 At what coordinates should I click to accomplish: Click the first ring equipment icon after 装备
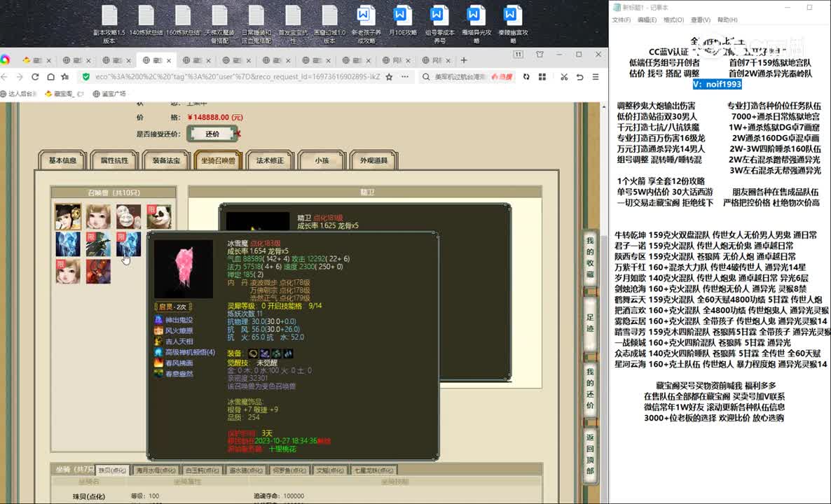253,353
